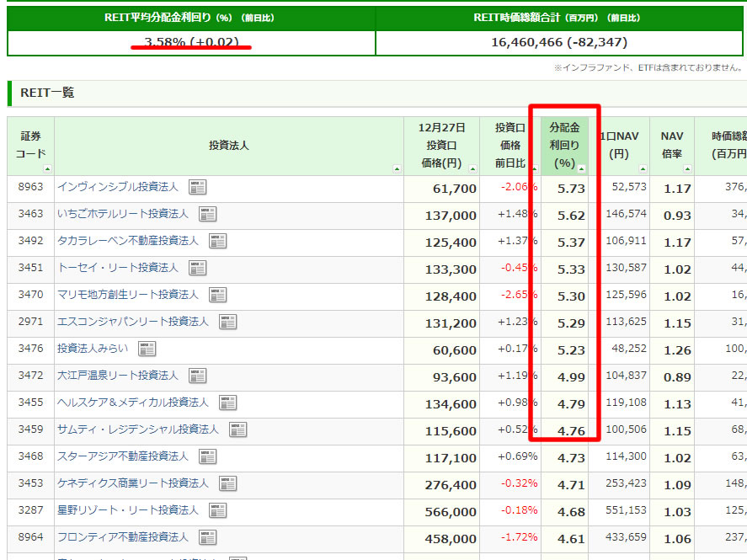Open マリモ地方創生リート投資法人 link

tap(127, 295)
